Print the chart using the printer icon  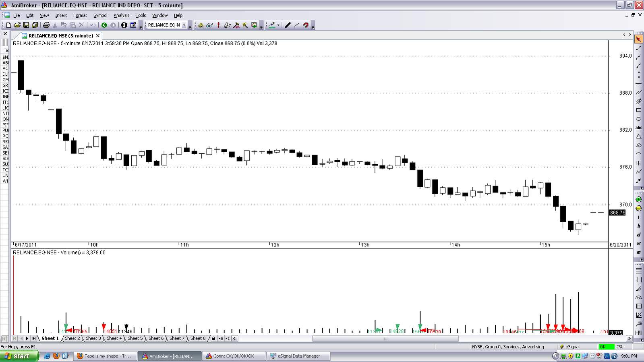tap(46, 25)
